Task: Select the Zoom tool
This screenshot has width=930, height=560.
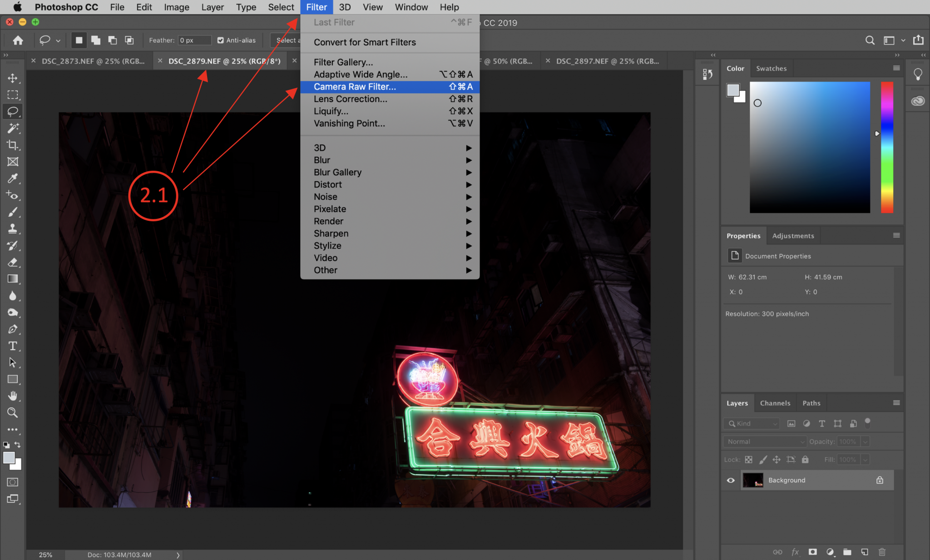Action: point(13,412)
